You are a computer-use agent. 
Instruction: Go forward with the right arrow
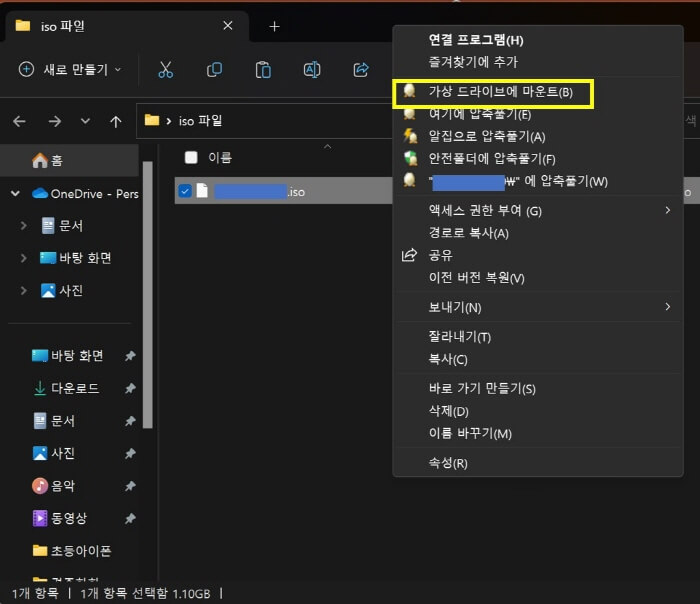coord(54,121)
